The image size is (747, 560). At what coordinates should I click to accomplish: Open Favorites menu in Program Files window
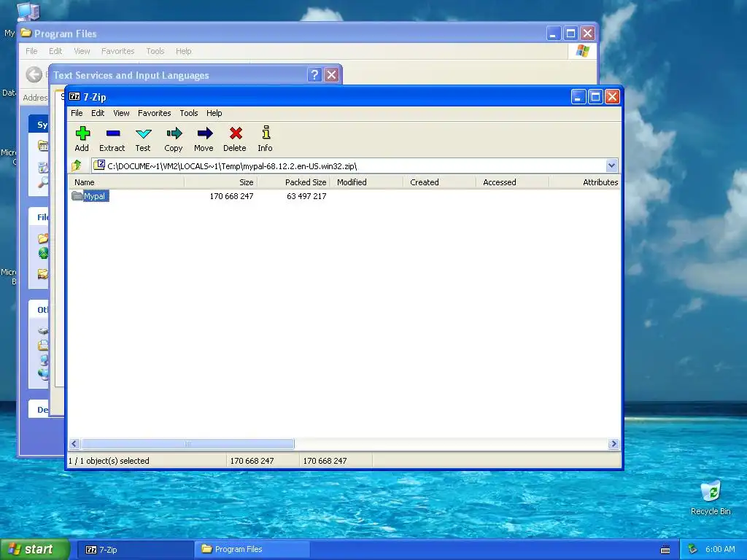pyautogui.click(x=117, y=51)
